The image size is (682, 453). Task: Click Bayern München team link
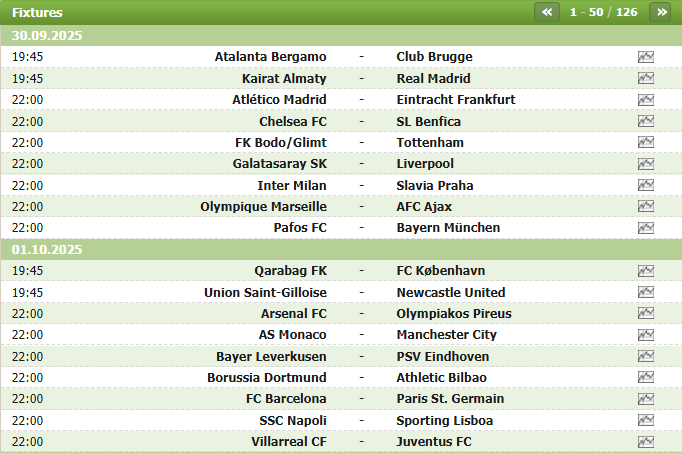(448, 228)
